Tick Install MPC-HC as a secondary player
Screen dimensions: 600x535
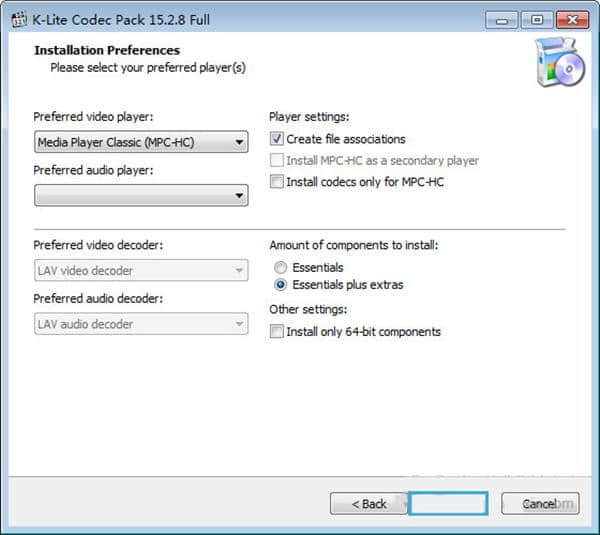[278, 161]
